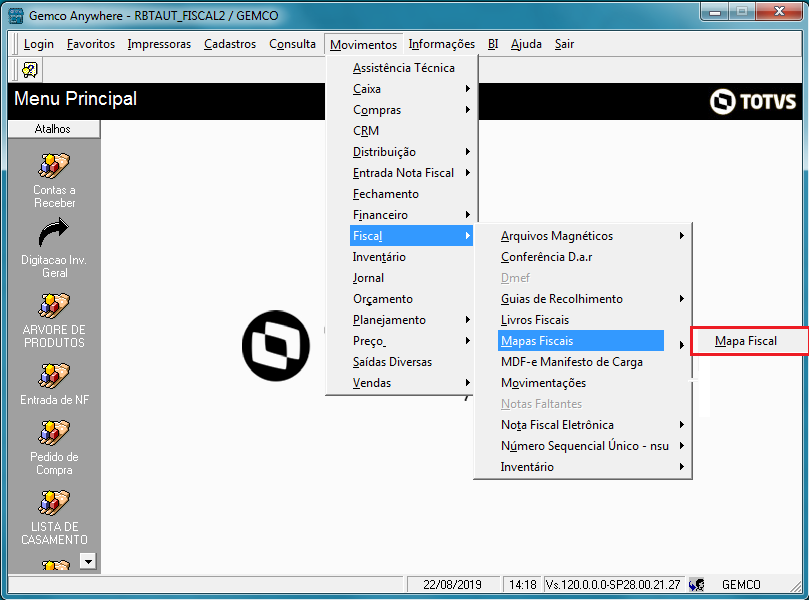Select the highlighted Mapas Fiscais entry
This screenshot has width=809, height=600.
click(x=581, y=340)
